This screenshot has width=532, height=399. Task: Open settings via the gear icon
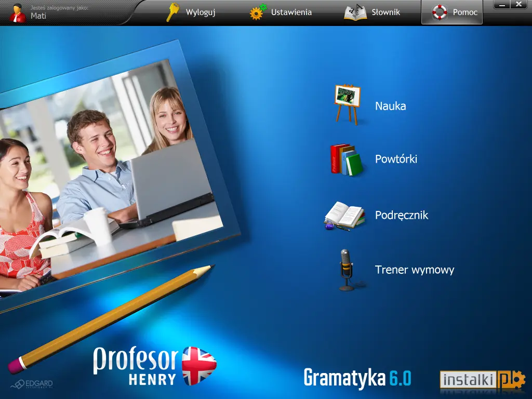click(x=258, y=12)
